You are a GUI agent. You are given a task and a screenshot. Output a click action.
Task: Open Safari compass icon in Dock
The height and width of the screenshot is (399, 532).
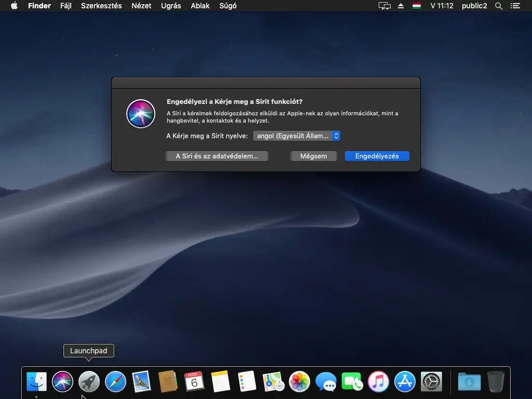coord(115,381)
